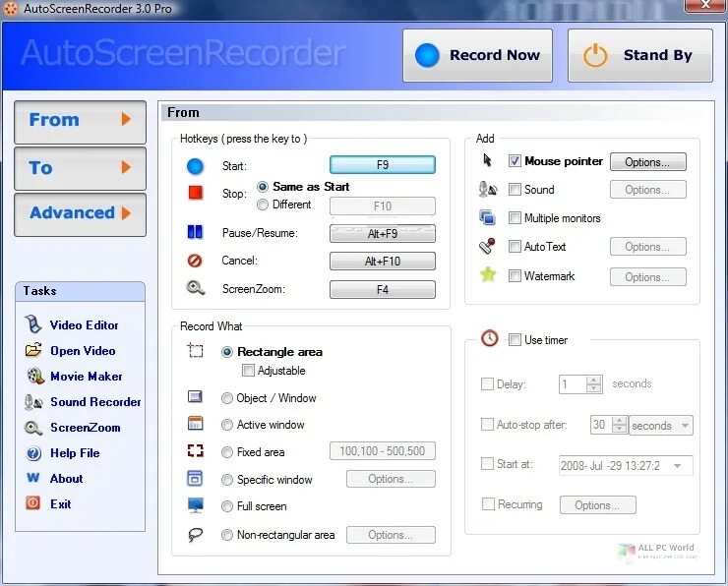Enable Multiple monitors checkbox
This screenshot has height=586, width=728.
pyautogui.click(x=515, y=217)
